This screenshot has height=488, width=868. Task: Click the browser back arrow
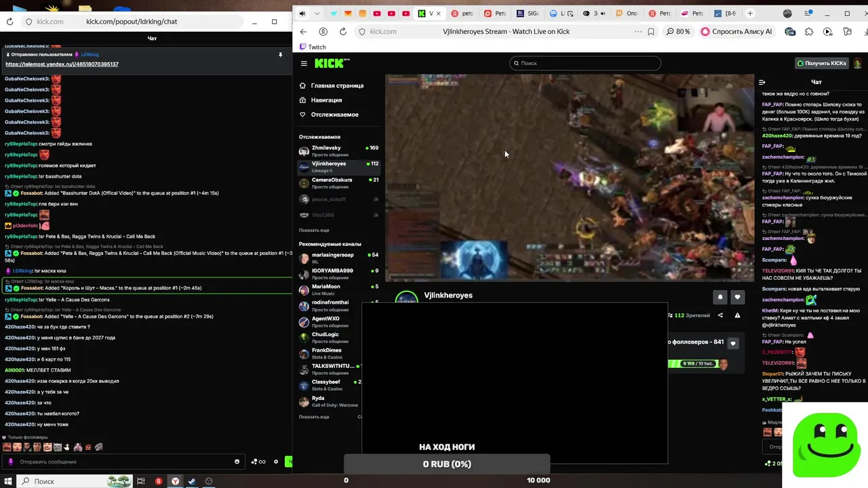tap(303, 31)
